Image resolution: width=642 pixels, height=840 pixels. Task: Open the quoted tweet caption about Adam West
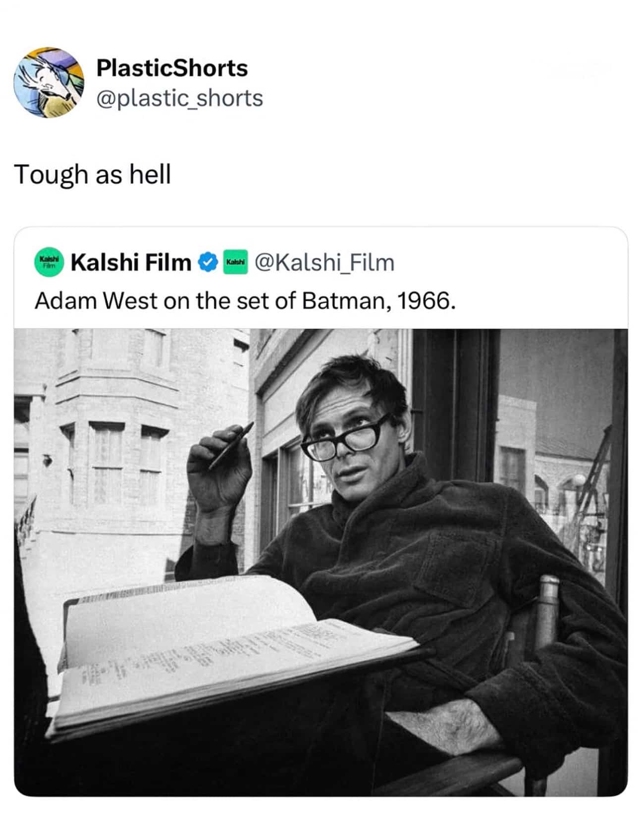coord(245,300)
